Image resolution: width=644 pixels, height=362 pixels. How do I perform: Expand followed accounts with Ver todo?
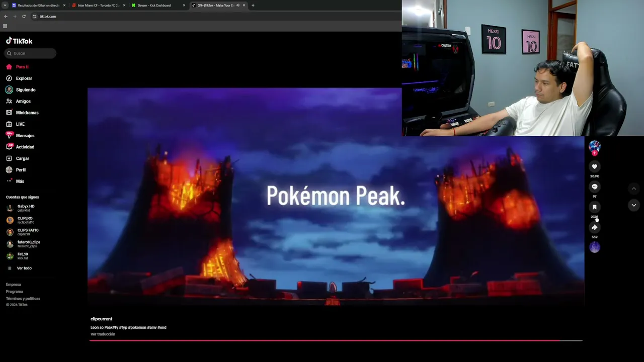click(24, 268)
